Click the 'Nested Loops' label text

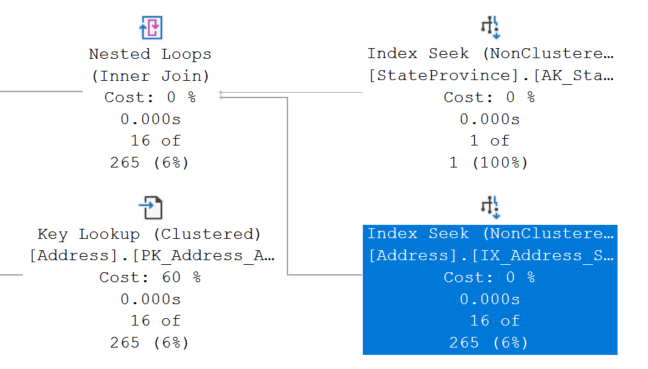pos(150,54)
